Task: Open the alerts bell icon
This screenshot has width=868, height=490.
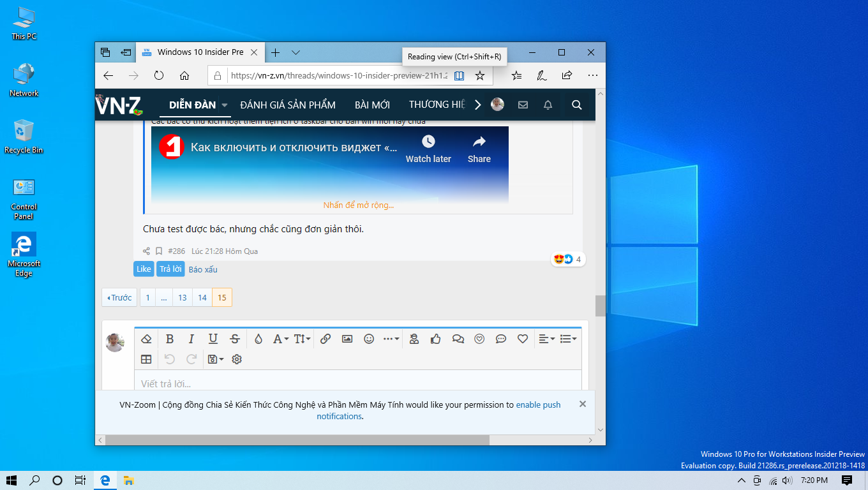Action: (x=548, y=105)
